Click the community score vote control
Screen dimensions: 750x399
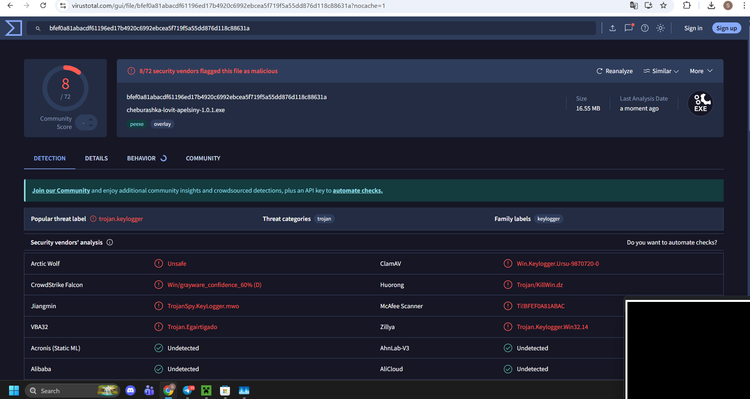pos(86,123)
